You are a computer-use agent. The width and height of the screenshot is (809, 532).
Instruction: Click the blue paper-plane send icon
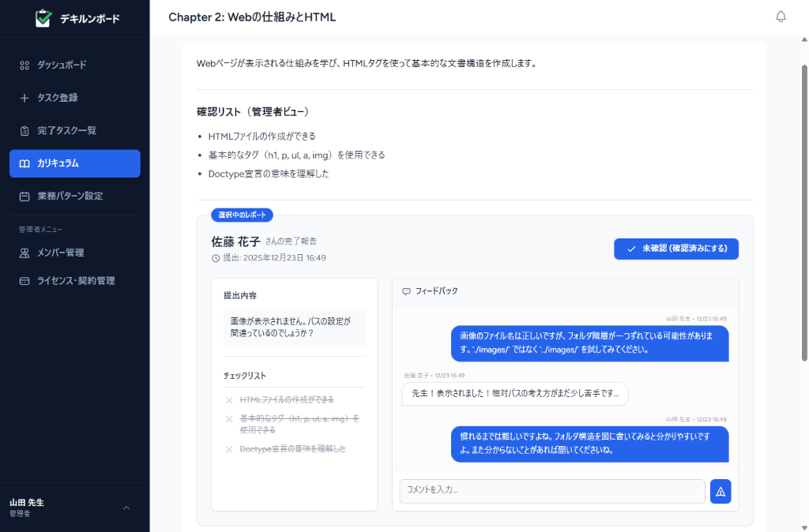click(x=720, y=491)
